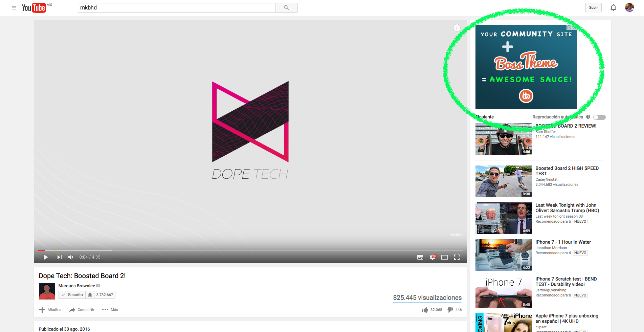Screen dimensions: 644x332
Task: Click the Last week tonight season 03 label
Action: [x=559, y=217]
